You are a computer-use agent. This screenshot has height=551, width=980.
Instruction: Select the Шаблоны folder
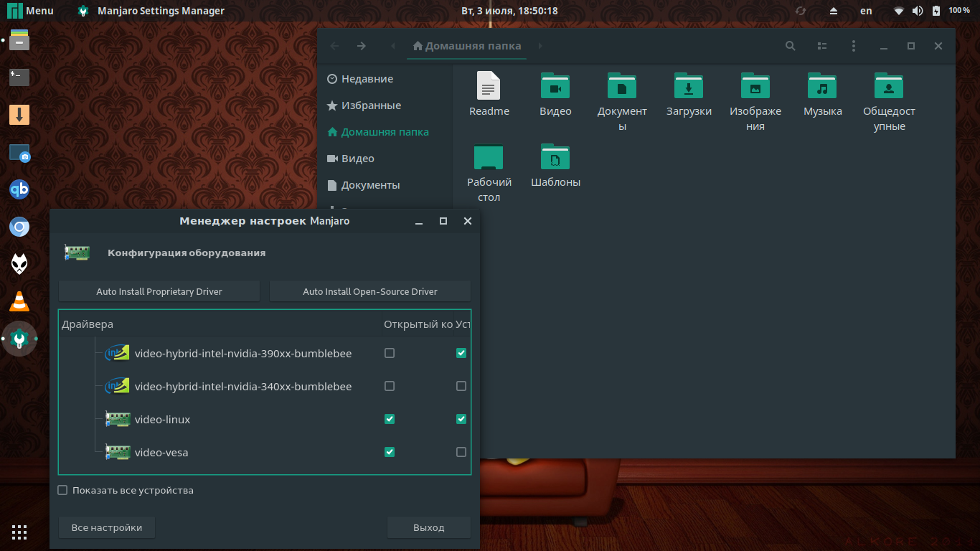[556, 166]
